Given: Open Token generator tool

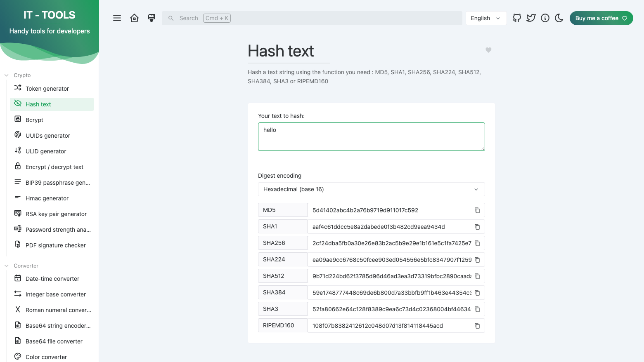Looking at the screenshot, I should coord(52,89).
